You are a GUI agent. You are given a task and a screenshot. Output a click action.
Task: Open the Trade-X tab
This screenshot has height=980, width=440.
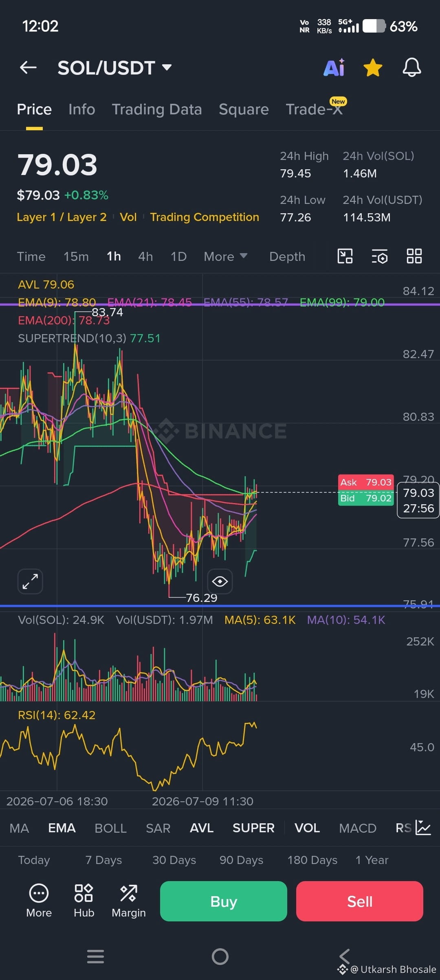click(314, 109)
